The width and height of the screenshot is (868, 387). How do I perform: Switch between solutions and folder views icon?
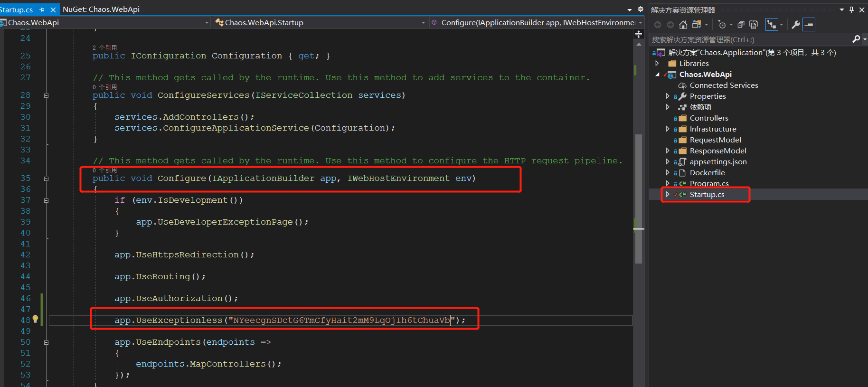(697, 25)
